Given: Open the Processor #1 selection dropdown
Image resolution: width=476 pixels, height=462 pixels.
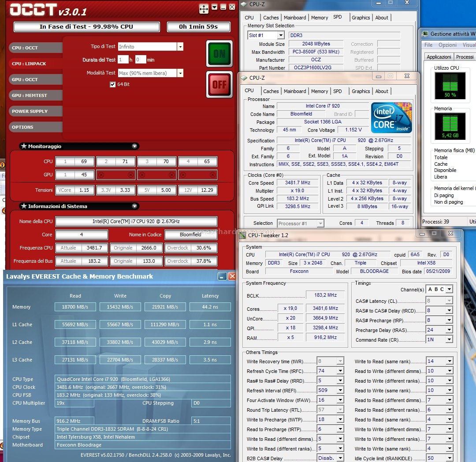Looking at the screenshot, I should 320,224.
